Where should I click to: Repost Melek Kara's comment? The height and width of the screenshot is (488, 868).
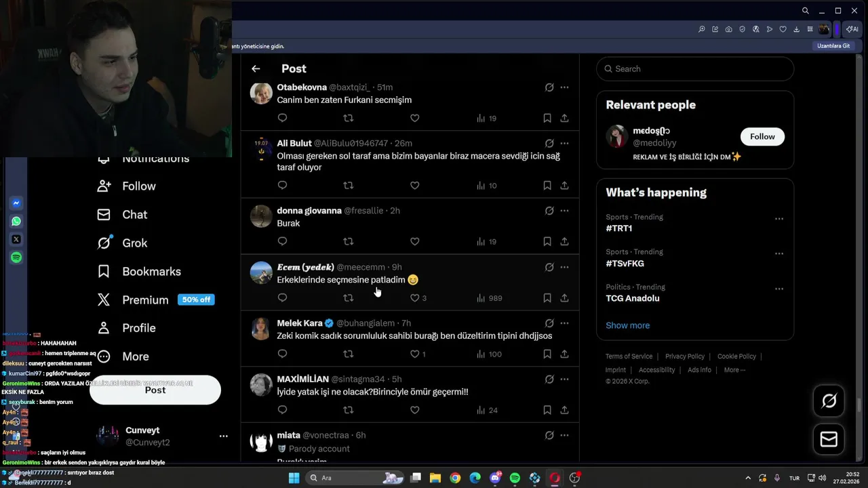click(348, 354)
